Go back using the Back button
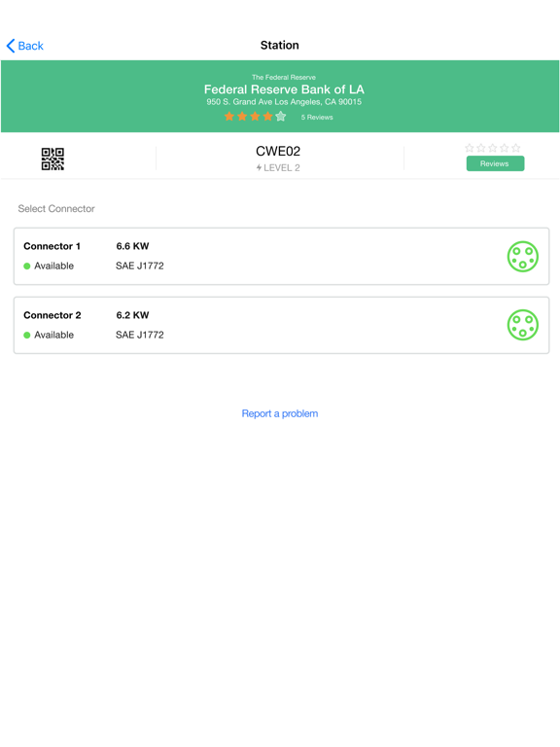The height and width of the screenshot is (747, 560). click(x=24, y=46)
